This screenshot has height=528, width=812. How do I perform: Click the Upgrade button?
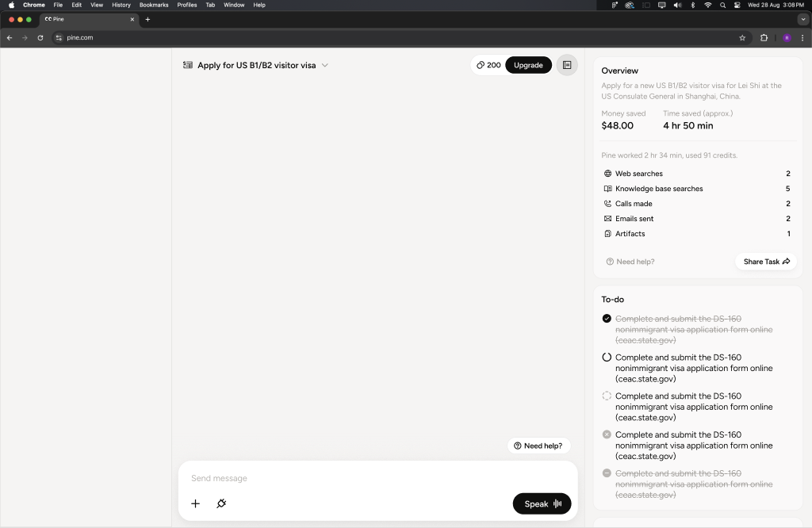pos(528,65)
